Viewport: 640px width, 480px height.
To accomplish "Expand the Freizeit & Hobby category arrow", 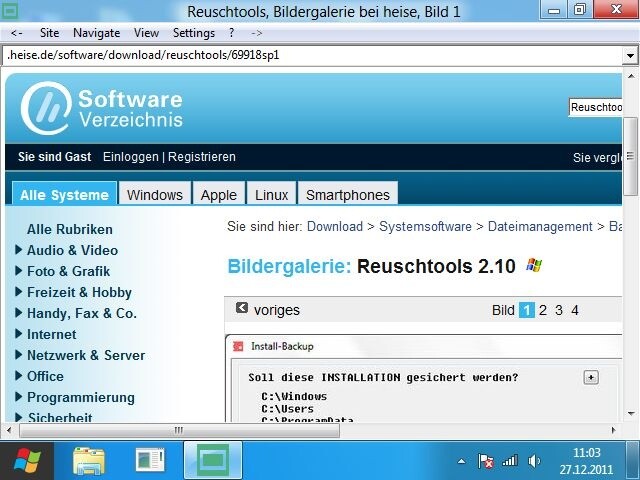I will [18, 291].
